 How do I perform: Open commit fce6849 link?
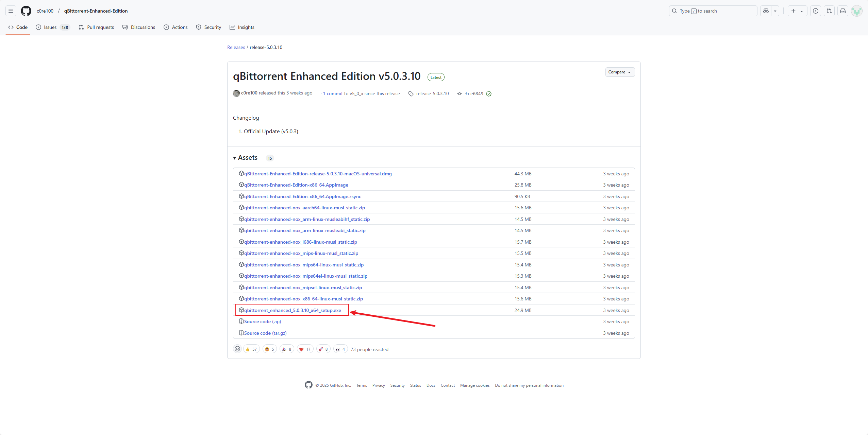(x=474, y=93)
